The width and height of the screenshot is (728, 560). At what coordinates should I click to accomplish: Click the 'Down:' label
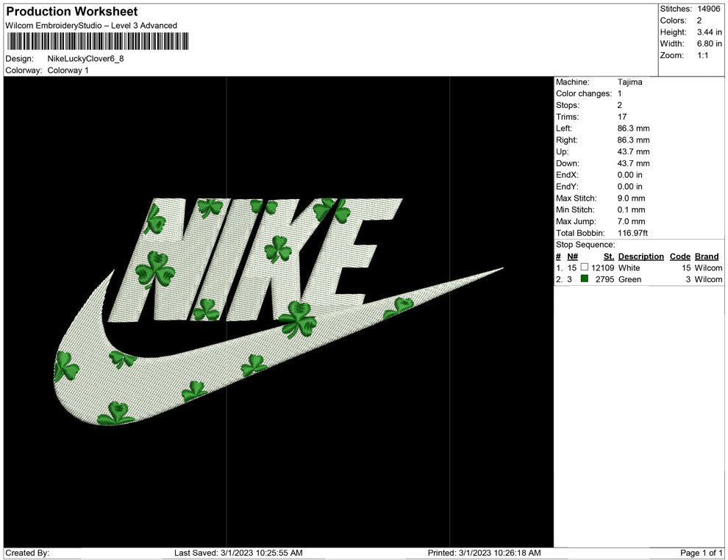(x=568, y=163)
